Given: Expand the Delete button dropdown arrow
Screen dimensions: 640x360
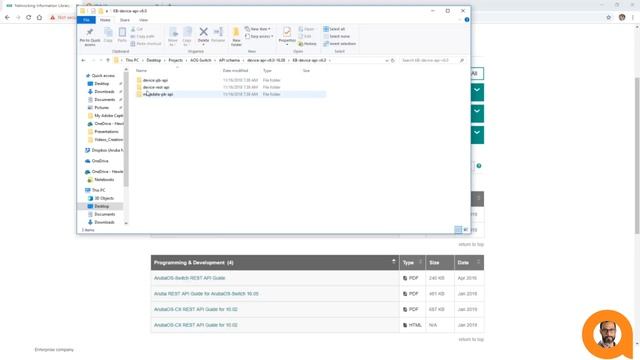Looking at the screenshot, I should coord(203,44).
